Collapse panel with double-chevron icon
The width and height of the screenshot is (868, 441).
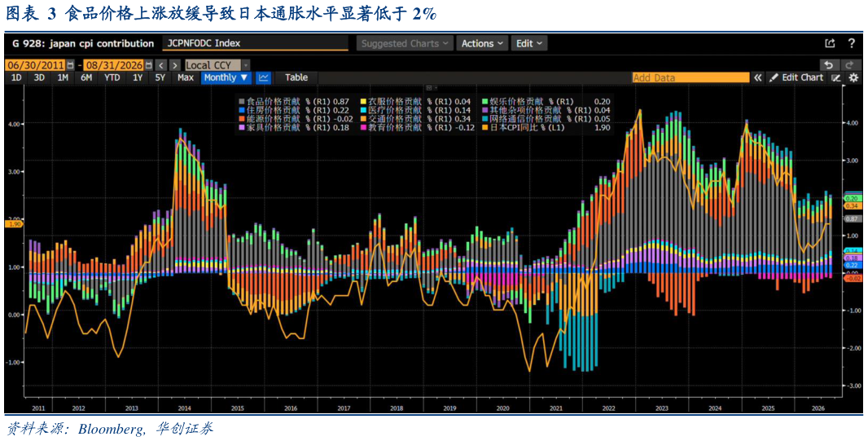click(x=758, y=77)
